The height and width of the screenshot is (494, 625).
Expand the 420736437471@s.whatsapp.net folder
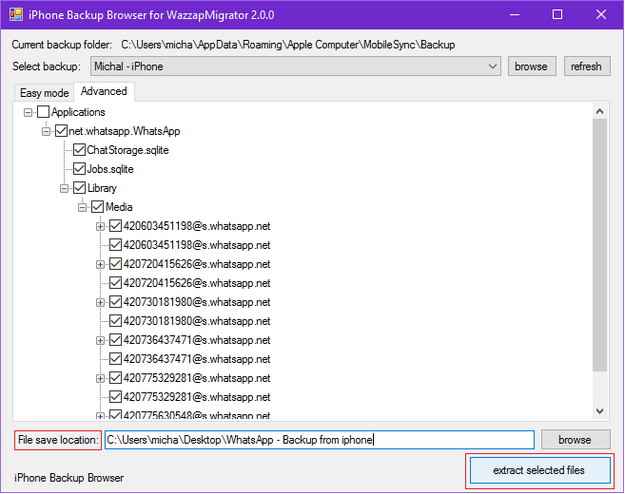tap(100, 340)
